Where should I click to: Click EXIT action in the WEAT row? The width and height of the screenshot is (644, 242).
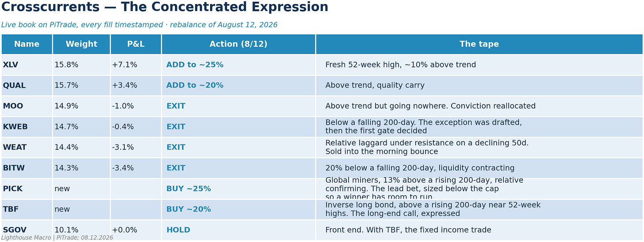click(x=176, y=148)
